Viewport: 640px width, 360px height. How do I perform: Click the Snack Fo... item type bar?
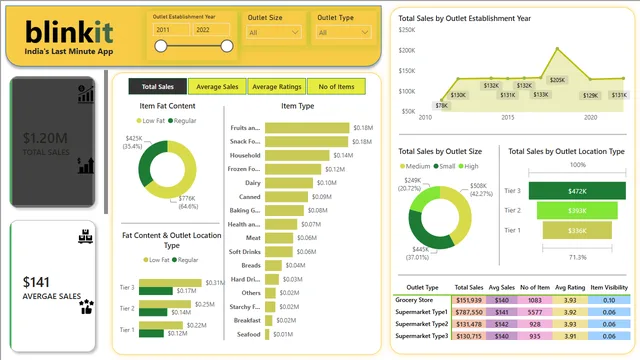coord(307,142)
